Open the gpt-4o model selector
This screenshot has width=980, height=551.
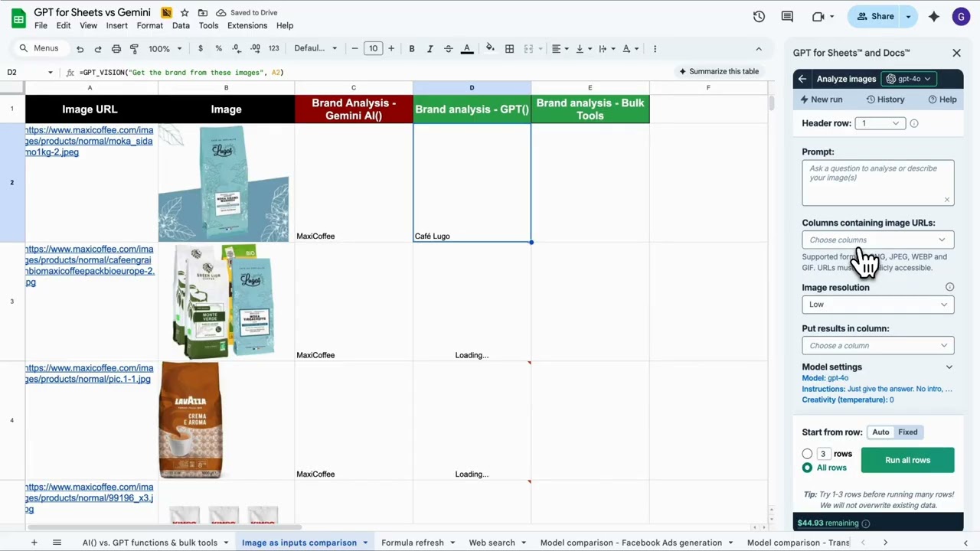[908, 79]
